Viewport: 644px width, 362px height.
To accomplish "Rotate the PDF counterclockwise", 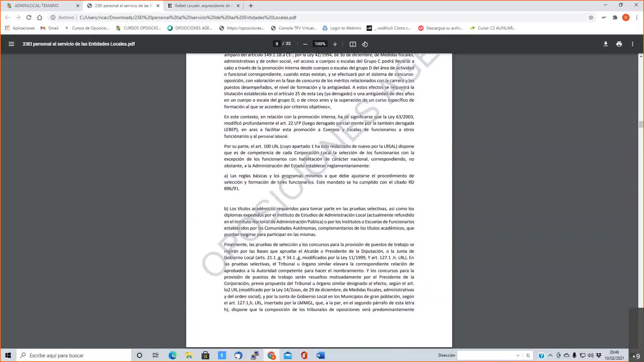I will pyautogui.click(x=365, y=44).
